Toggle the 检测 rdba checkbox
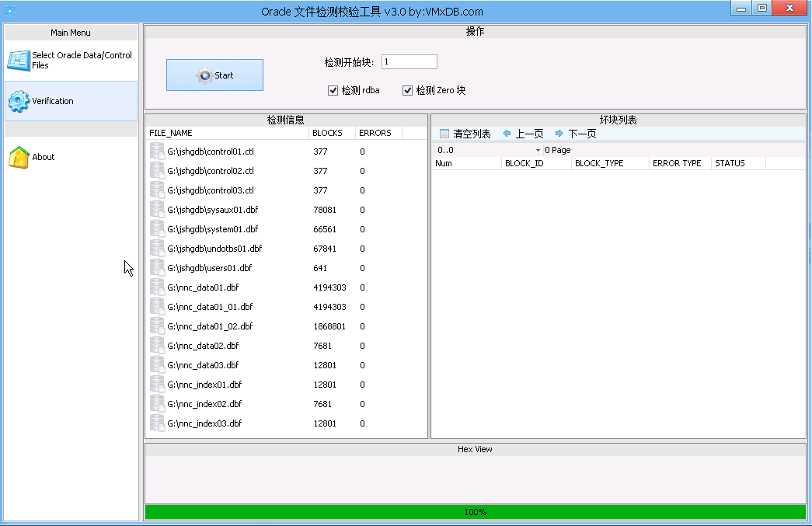 [333, 91]
